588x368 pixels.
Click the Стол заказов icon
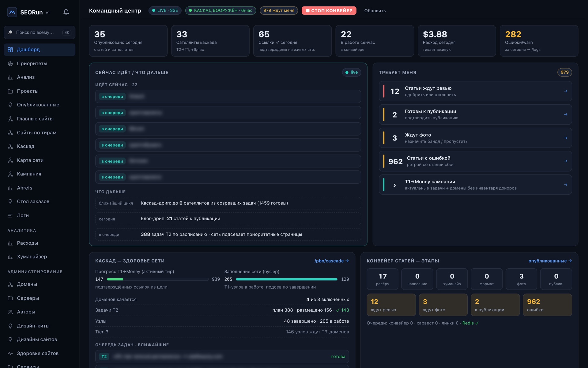pyautogui.click(x=10, y=201)
